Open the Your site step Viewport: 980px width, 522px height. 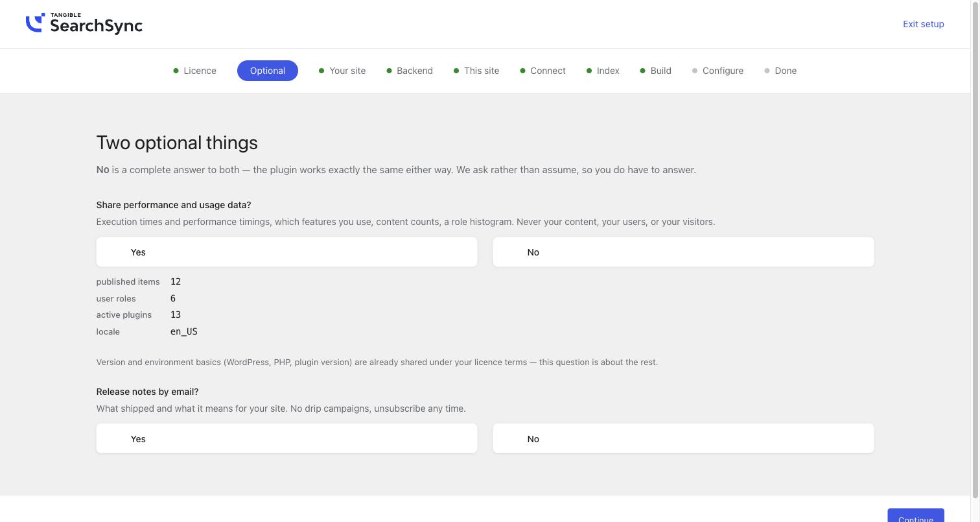(x=342, y=71)
